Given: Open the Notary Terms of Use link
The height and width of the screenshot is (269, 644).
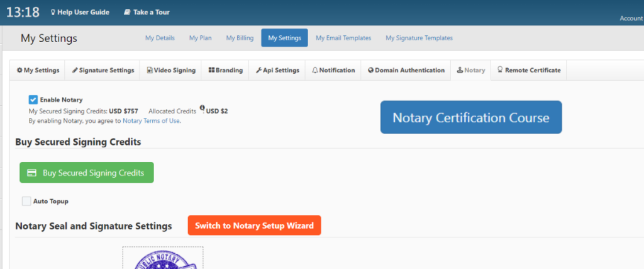Looking at the screenshot, I should [151, 121].
